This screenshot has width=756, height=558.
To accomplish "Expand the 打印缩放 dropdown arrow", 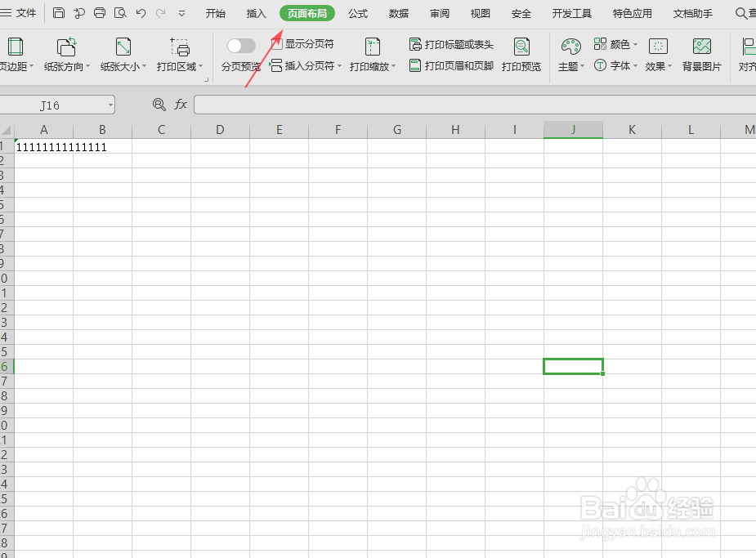I will (393, 66).
